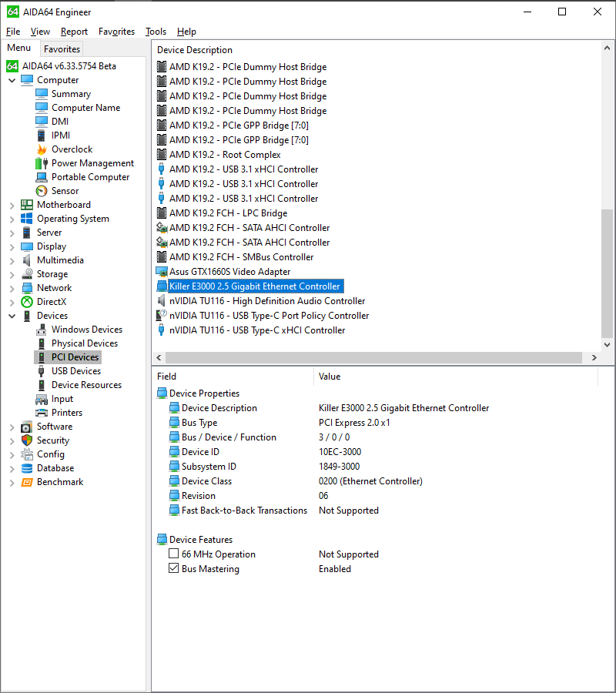Image resolution: width=616 pixels, height=693 pixels.
Task: Select the Benchmark orange icon
Action: [x=27, y=482]
